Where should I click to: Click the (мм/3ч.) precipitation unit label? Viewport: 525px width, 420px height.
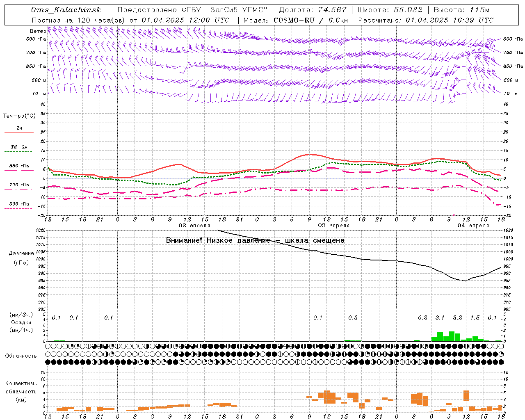(21, 315)
